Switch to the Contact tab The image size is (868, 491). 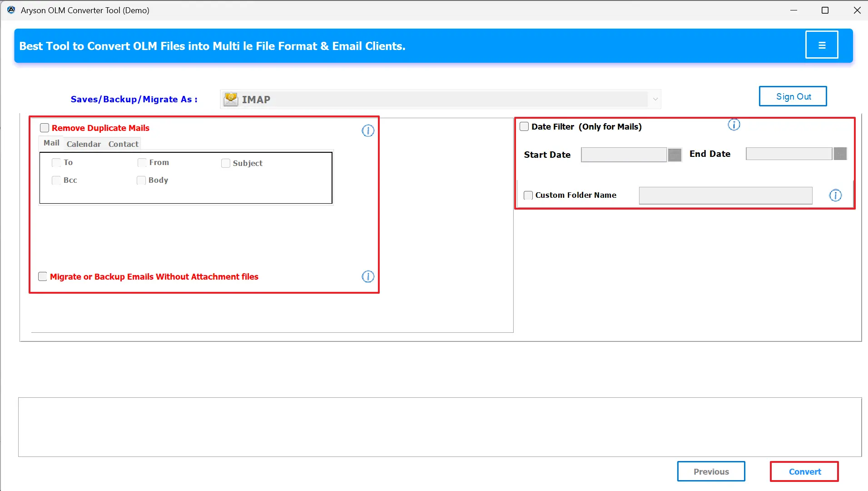click(x=123, y=144)
